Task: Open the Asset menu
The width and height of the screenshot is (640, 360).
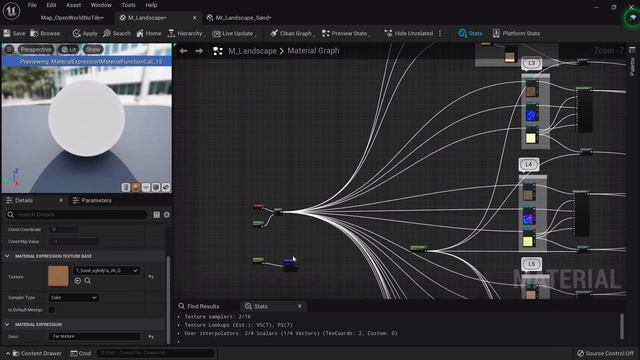Action: pyautogui.click(x=73, y=5)
